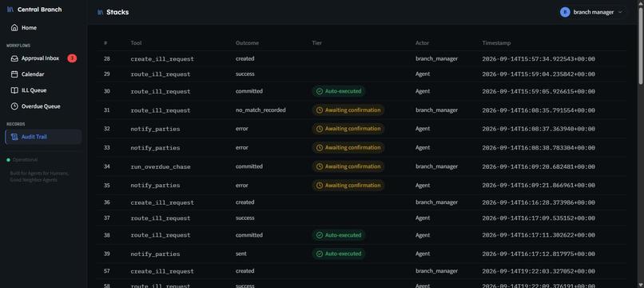This screenshot has height=288, width=644.
Task: Open the Approval Inbox
Action: tap(43, 58)
